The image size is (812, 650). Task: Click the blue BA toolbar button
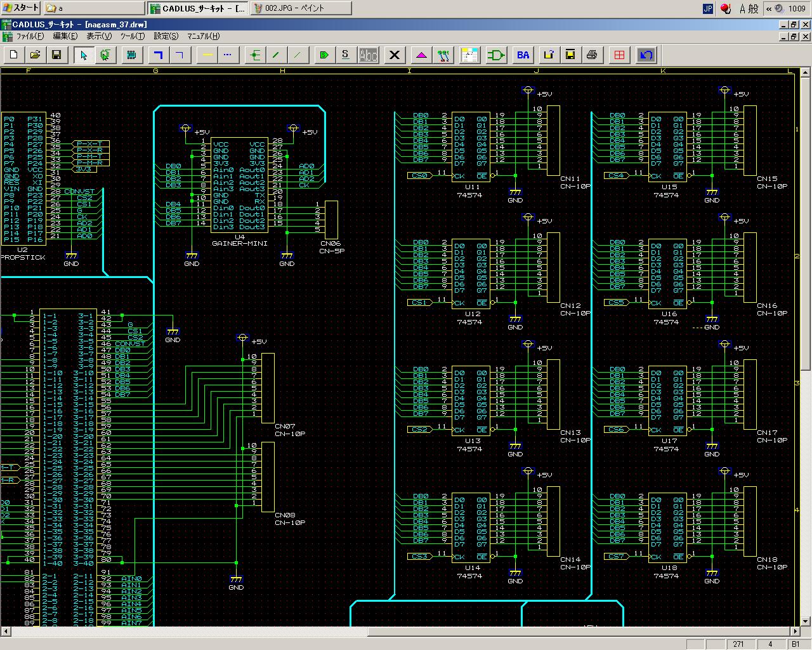523,55
